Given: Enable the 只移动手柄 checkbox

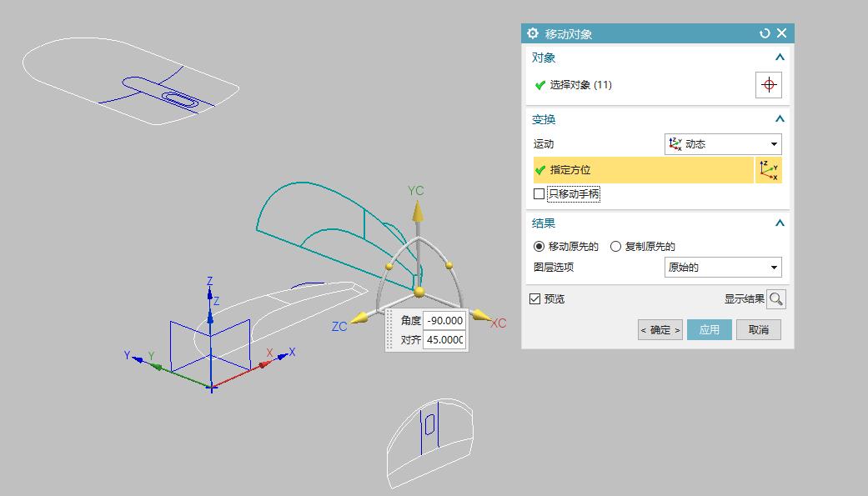Looking at the screenshot, I should (538, 193).
